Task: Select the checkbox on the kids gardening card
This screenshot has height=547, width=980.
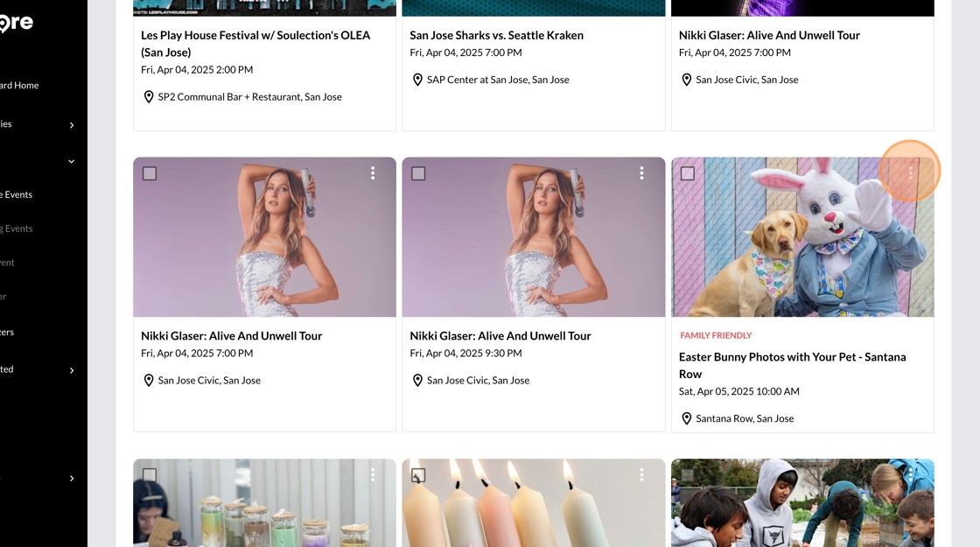Action: pyautogui.click(x=688, y=475)
